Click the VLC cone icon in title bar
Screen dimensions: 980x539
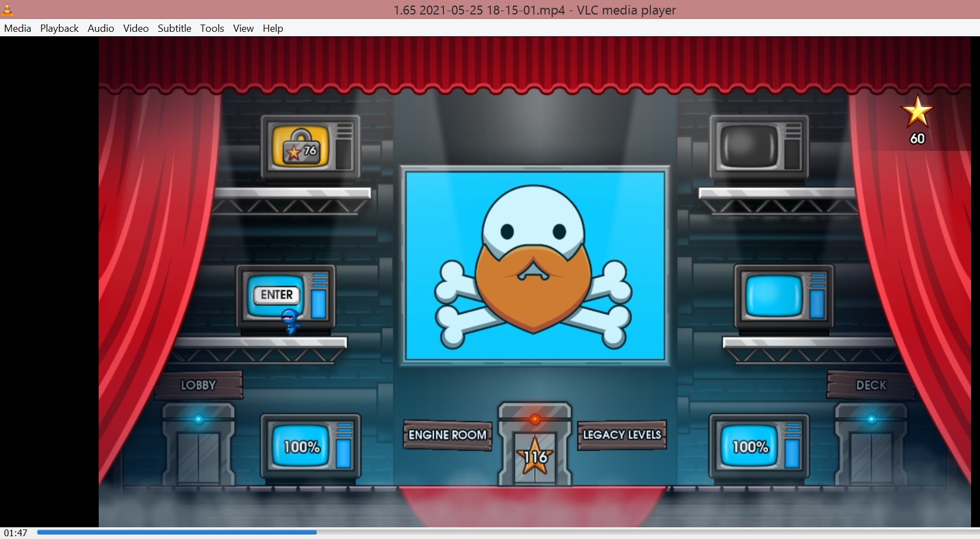click(7, 9)
